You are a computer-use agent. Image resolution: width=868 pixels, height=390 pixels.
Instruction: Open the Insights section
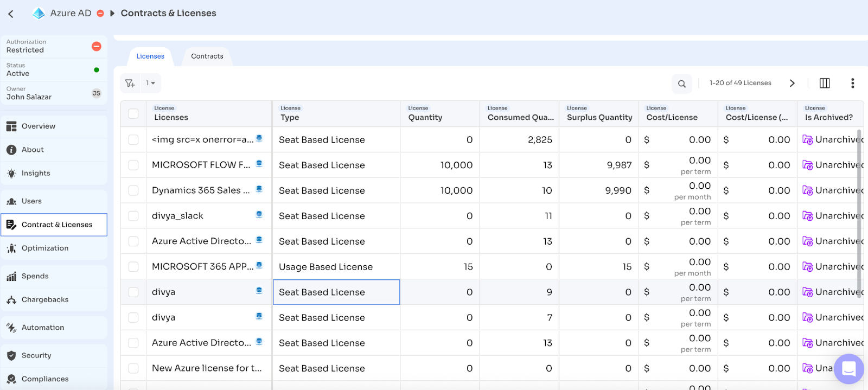tap(54, 174)
